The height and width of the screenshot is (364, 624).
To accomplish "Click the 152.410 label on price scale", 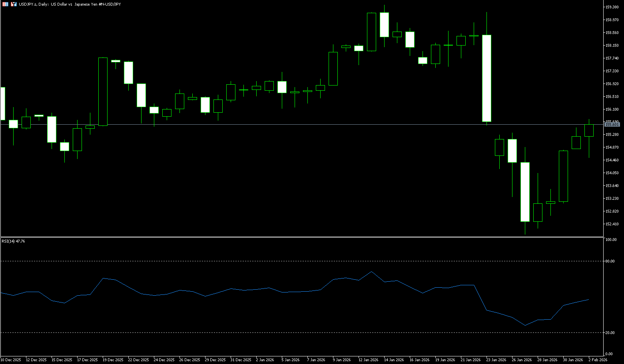I will 612,224.
